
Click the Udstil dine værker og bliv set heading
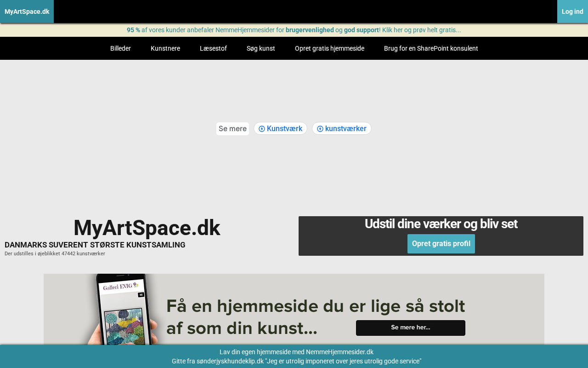tap(441, 224)
